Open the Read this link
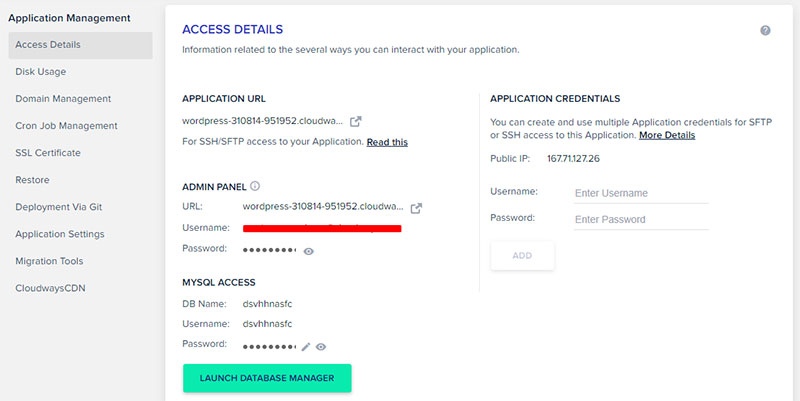This screenshot has height=401, width=800. [x=387, y=143]
